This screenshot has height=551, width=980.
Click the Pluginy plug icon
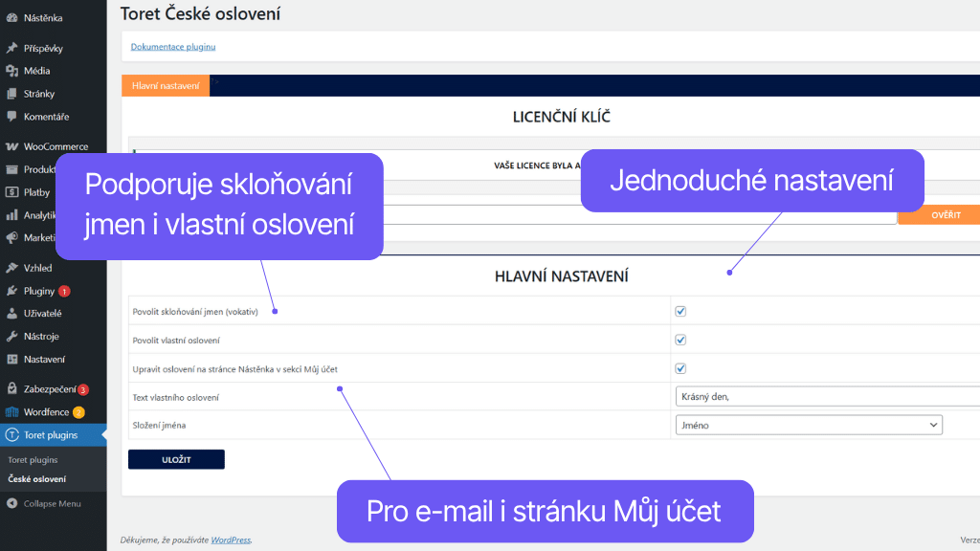[x=11, y=291]
